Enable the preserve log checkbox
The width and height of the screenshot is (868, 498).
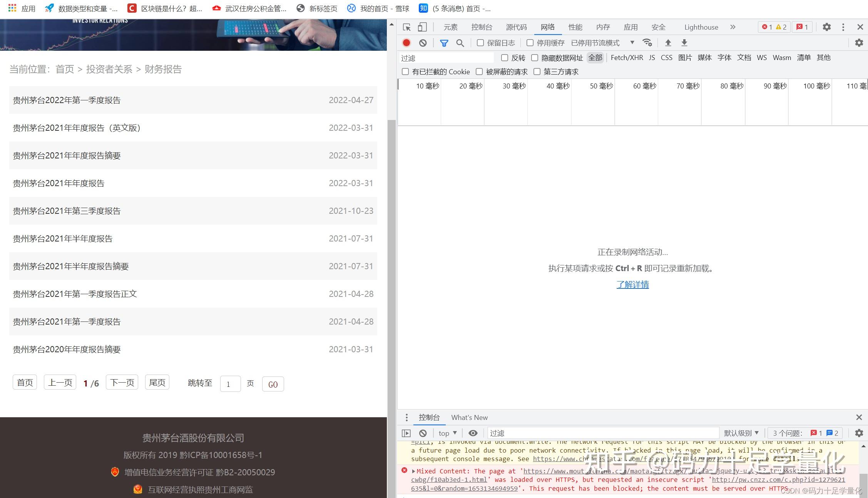[480, 43]
